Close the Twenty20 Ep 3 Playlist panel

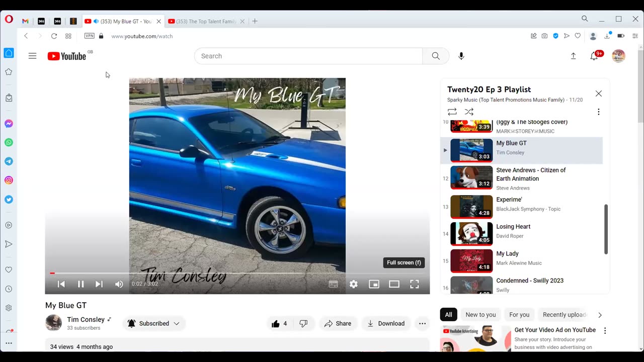point(598,94)
